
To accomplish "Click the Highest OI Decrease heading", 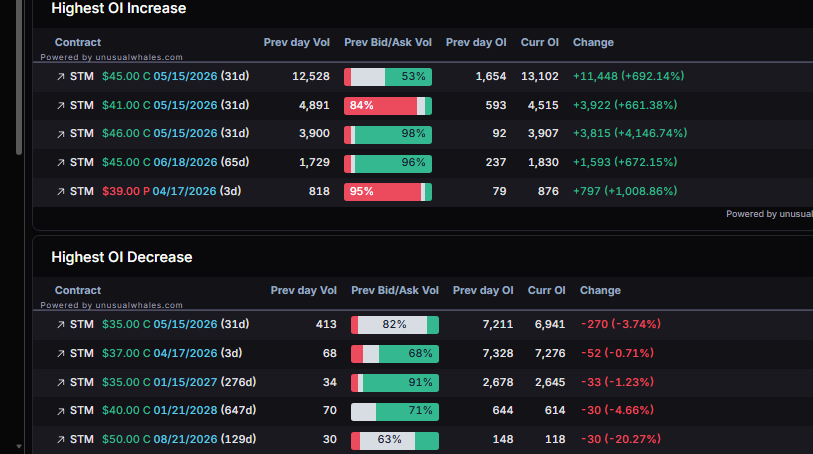I will [x=122, y=257].
